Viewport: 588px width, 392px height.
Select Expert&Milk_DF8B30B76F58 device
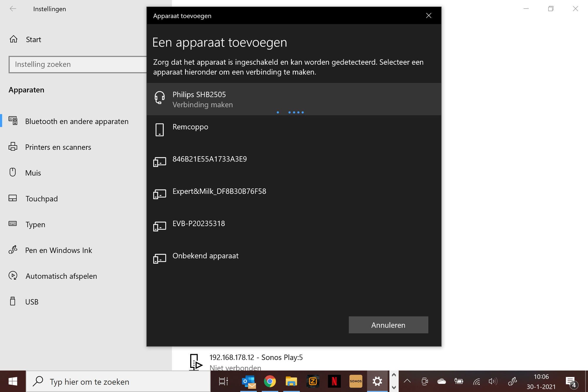pyautogui.click(x=294, y=196)
